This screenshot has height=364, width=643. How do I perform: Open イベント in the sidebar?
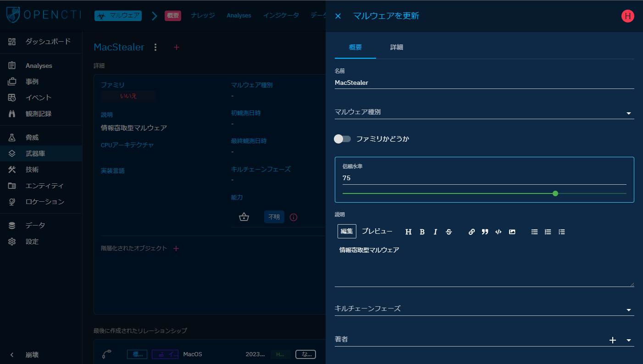[41, 98]
